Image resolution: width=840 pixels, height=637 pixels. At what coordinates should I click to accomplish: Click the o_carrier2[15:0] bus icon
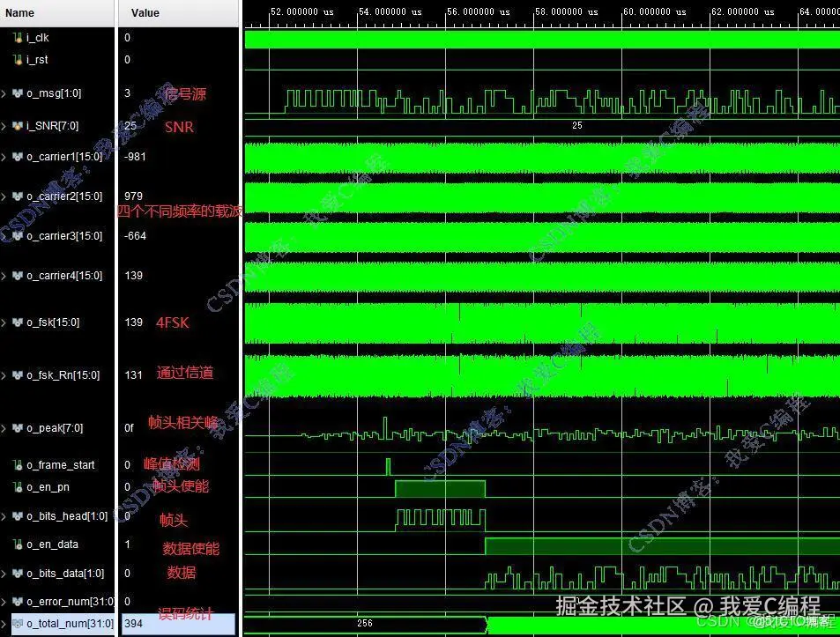(x=18, y=196)
